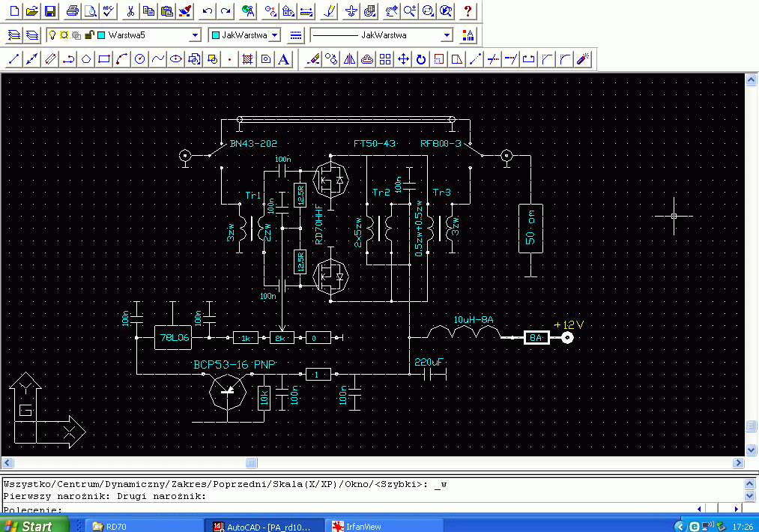Expand the JakWarstwa linetype dropdown
Viewport: 759px width, 532px height.
(x=447, y=35)
